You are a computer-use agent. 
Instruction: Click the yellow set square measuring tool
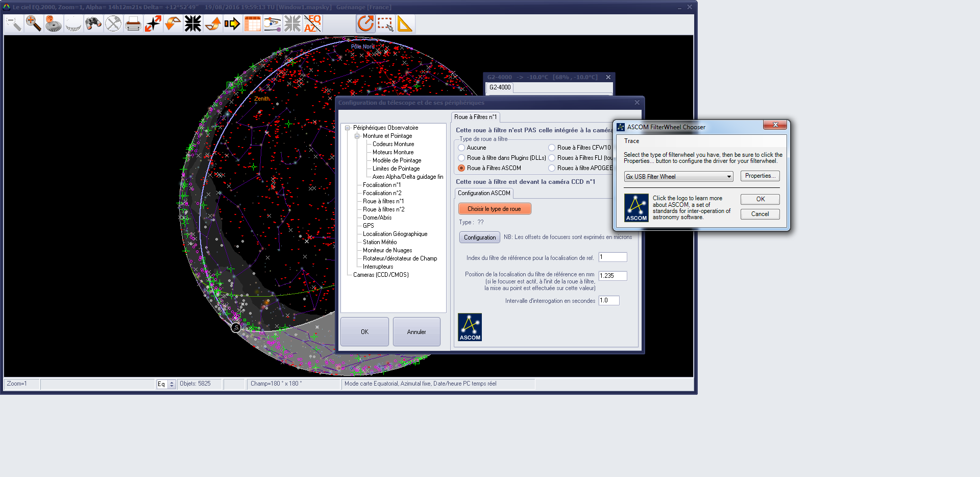pyautogui.click(x=405, y=23)
